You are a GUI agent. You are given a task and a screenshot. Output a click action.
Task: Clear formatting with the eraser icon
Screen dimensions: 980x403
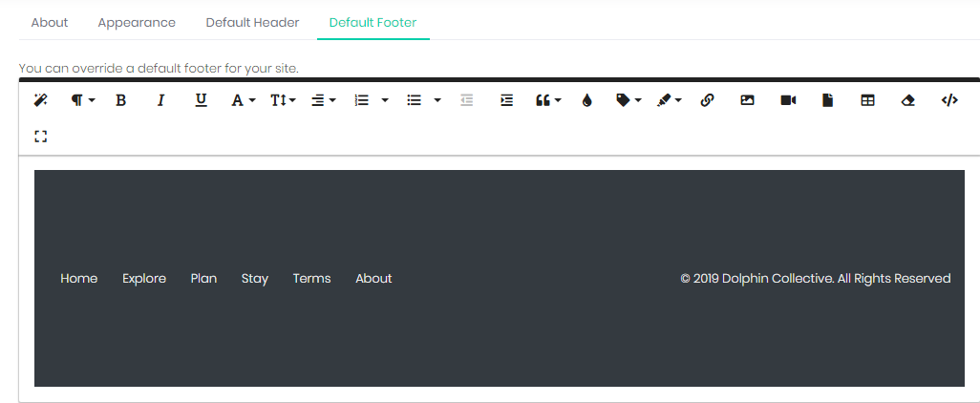click(908, 100)
